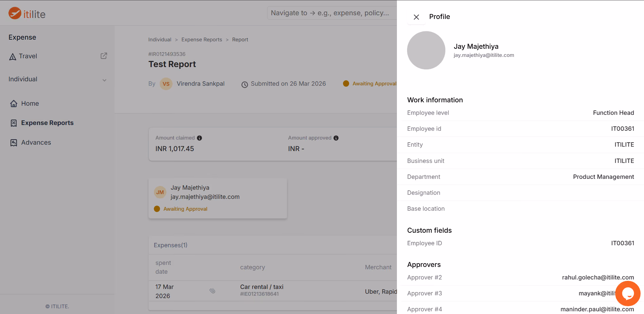Image resolution: width=644 pixels, height=314 pixels.
Task: Click the report ID #IR0121493536
Action: tap(167, 54)
